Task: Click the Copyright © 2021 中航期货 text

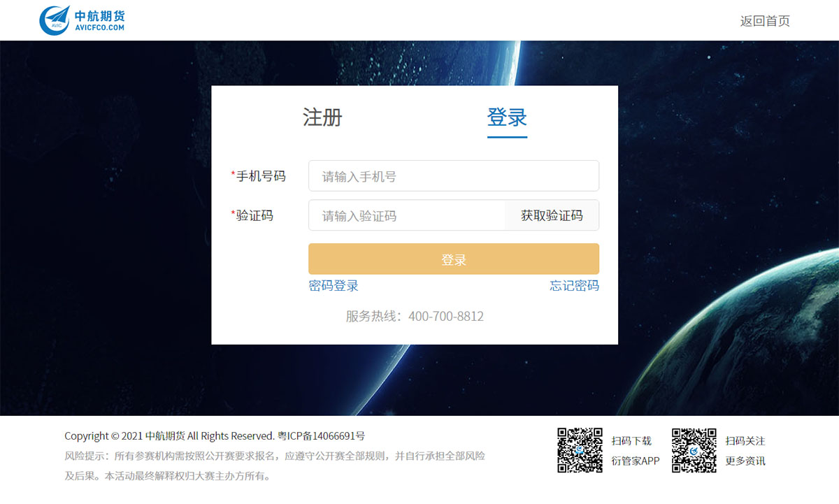Action: click(x=124, y=436)
